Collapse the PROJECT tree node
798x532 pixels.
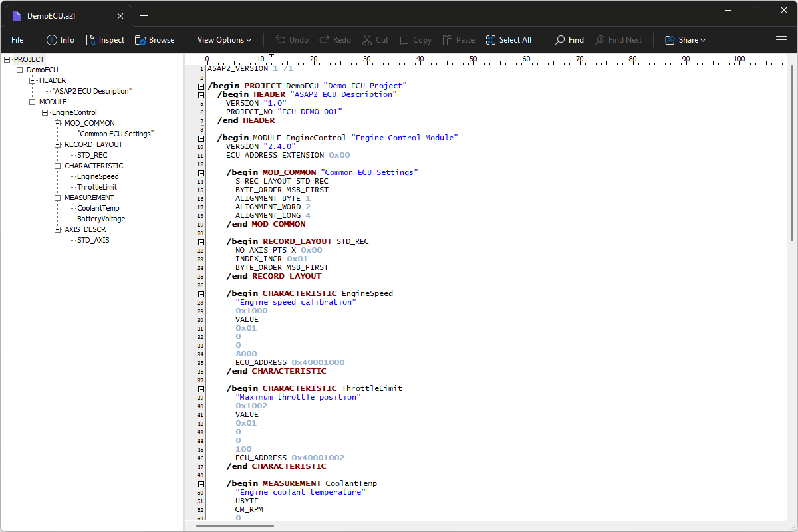tap(7, 59)
